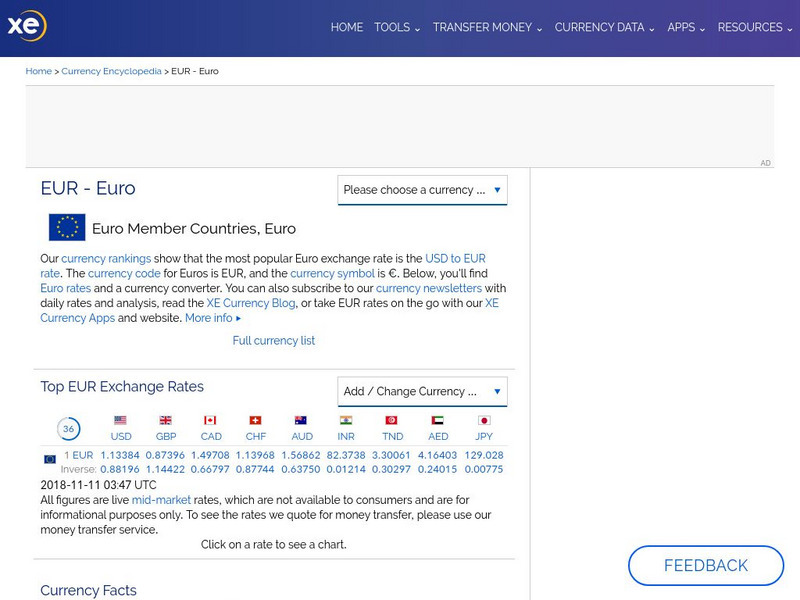Expand the APPS menu
This screenshot has height=600, width=800.
pyautogui.click(x=686, y=27)
